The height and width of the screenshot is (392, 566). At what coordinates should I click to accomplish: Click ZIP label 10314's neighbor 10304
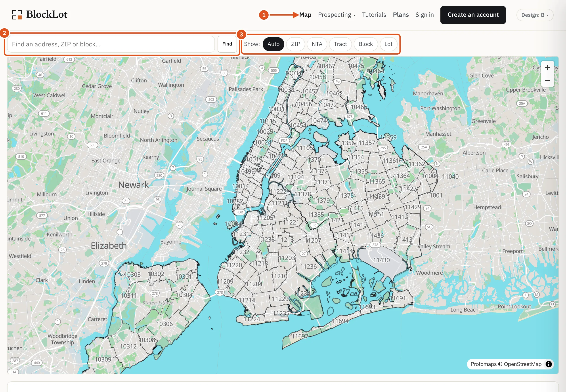tap(184, 295)
